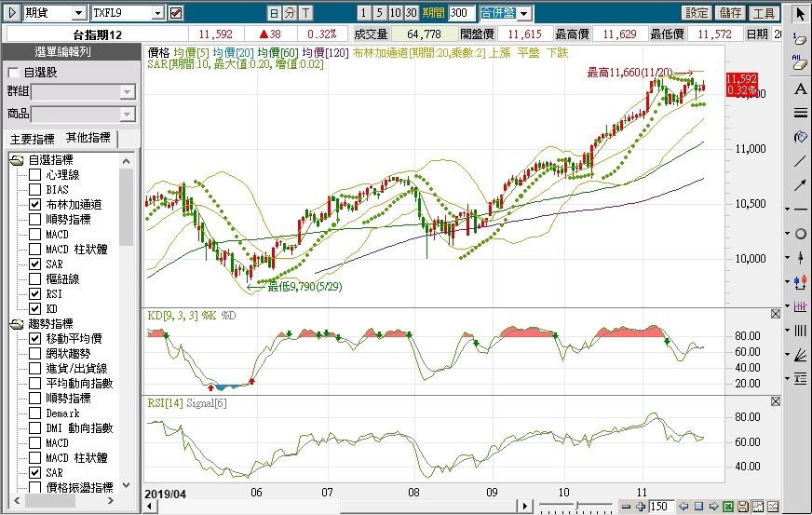Viewport: 812px width, 515px height.
Task: Uncheck the KD indicator
Action: click(x=34, y=309)
